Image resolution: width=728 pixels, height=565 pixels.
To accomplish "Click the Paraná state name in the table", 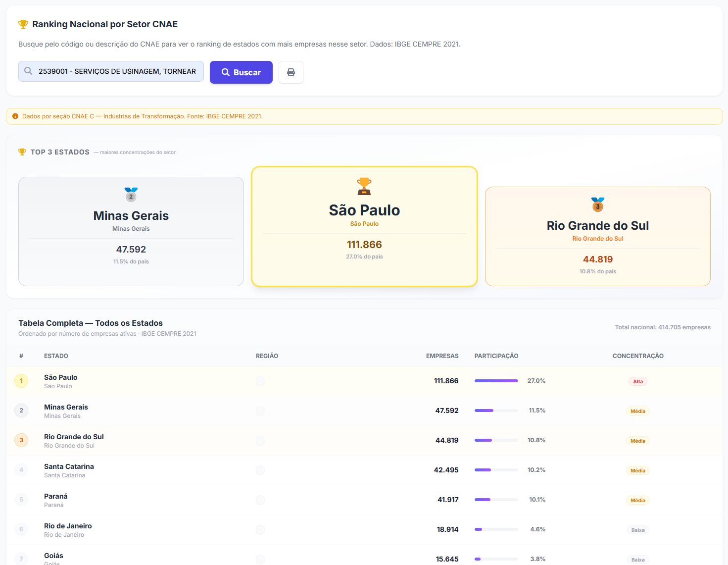I will (x=56, y=496).
